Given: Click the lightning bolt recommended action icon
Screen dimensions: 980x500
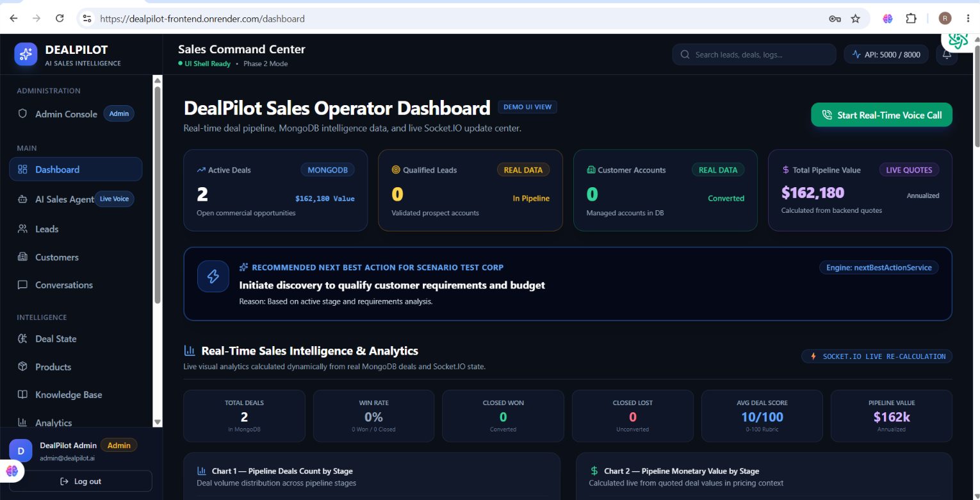Looking at the screenshot, I should pyautogui.click(x=213, y=276).
